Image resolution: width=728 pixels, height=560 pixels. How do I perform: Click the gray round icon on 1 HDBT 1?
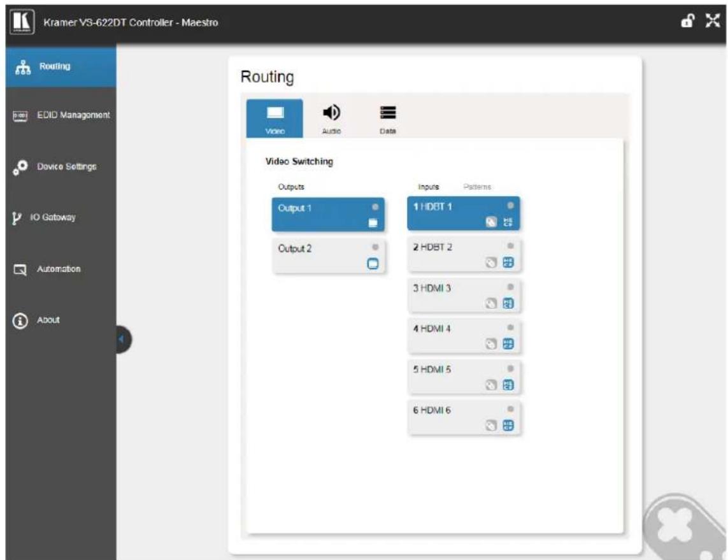click(491, 222)
